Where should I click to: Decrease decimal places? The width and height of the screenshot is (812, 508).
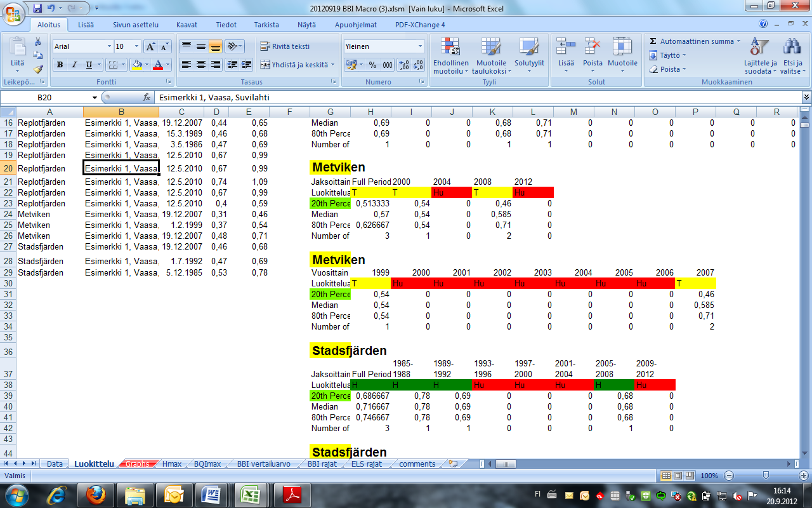pyautogui.click(x=419, y=65)
